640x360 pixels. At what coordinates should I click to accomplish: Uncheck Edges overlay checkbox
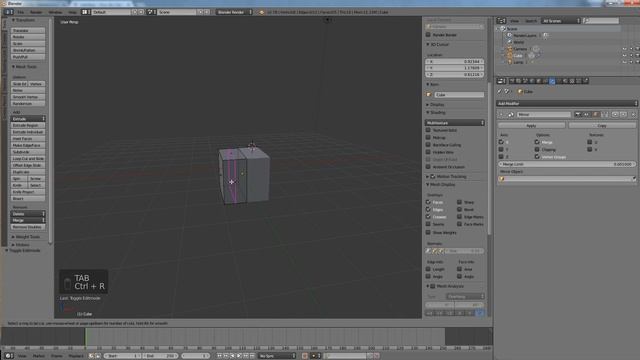(428, 209)
